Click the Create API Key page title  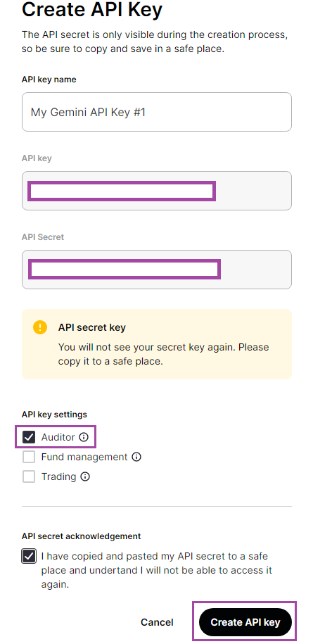coord(92,10)
